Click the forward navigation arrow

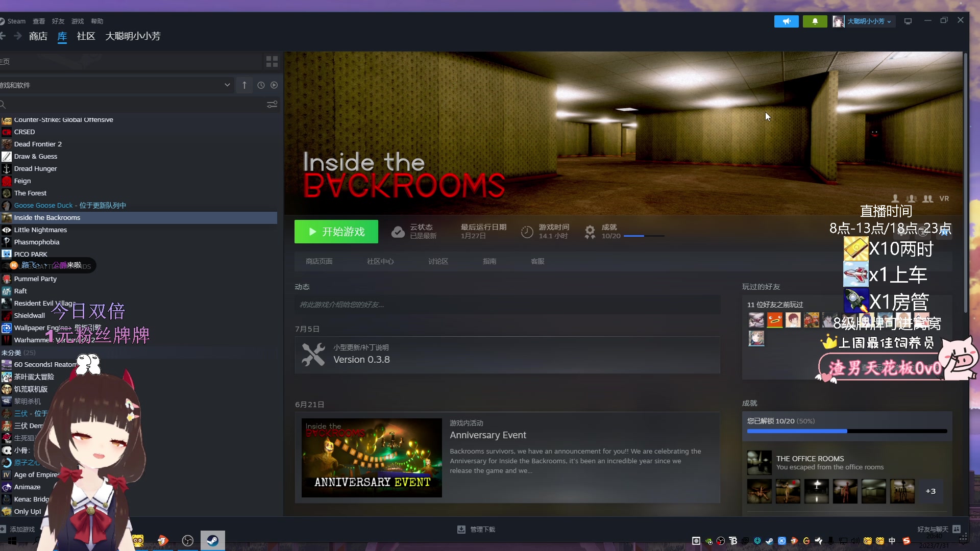click(x=18, y=36)
